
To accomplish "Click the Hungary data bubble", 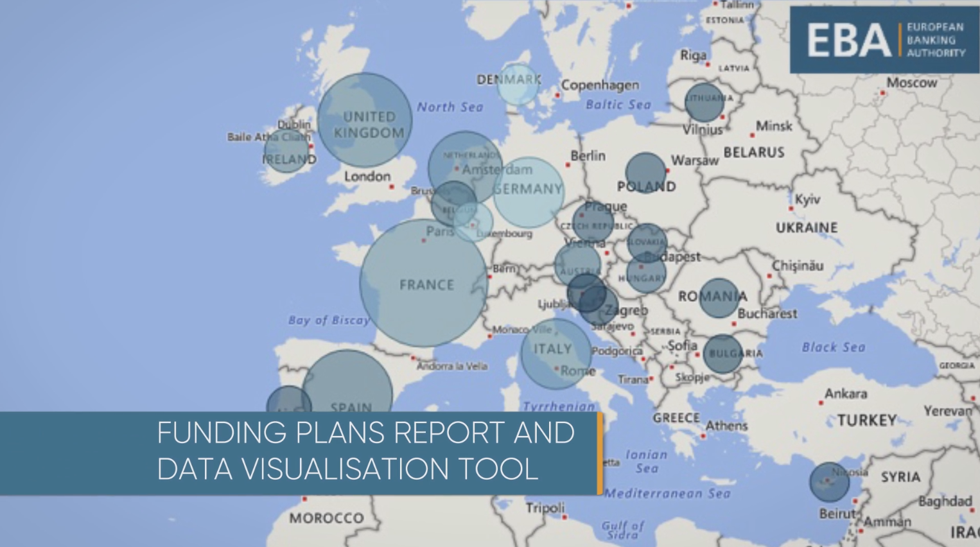I will tap(646, 273).
